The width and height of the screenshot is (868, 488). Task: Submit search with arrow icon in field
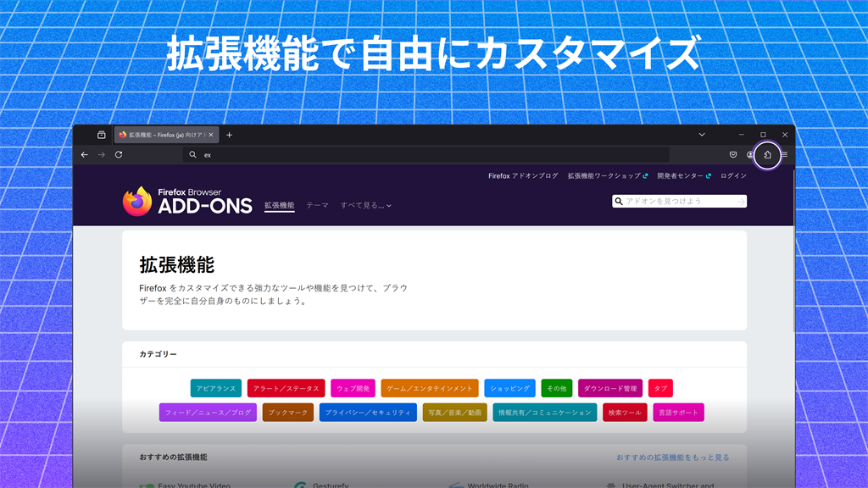(741, 202)
